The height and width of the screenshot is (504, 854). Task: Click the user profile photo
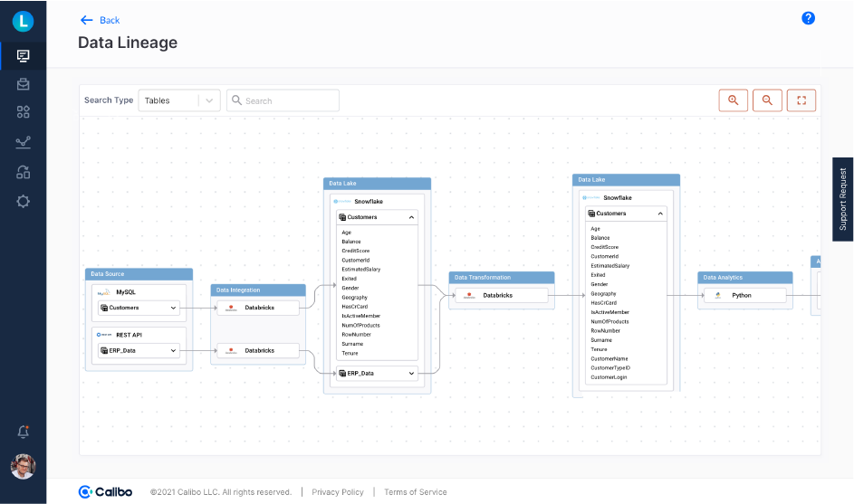coord(23,466)
